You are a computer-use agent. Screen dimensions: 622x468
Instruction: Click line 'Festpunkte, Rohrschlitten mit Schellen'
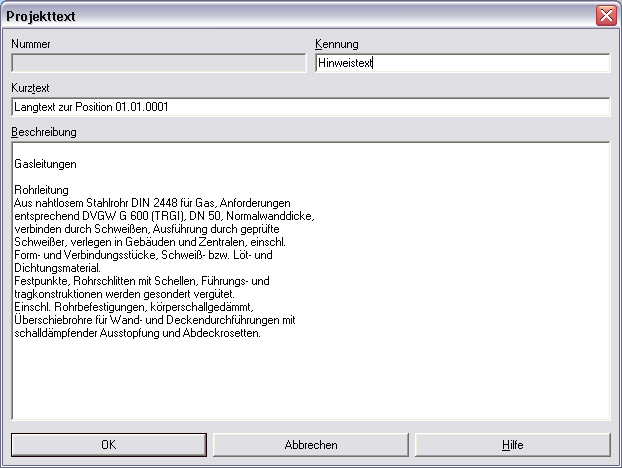(142, 281)
